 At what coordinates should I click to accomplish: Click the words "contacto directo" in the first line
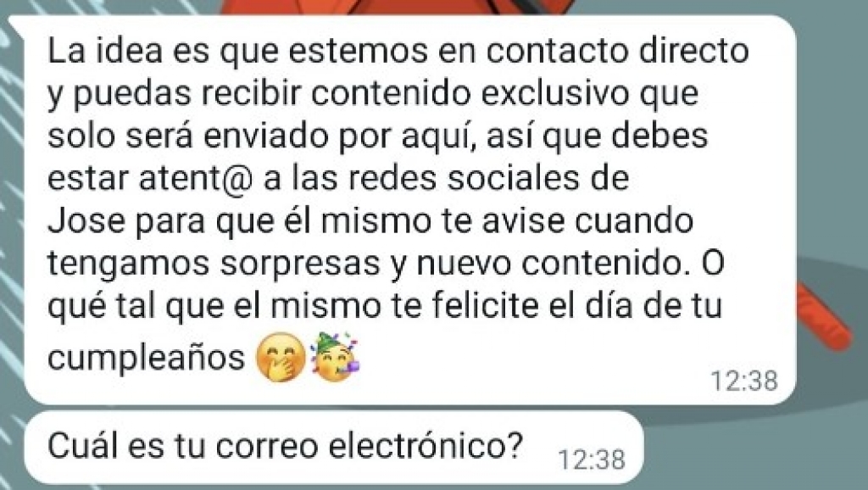618,50
